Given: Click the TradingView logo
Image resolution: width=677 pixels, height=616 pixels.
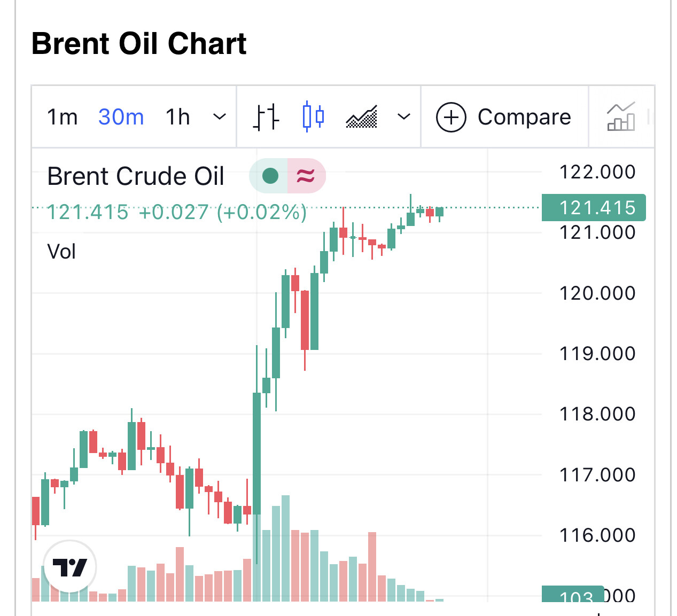Looking at the screenshot, I should point(70,567).
